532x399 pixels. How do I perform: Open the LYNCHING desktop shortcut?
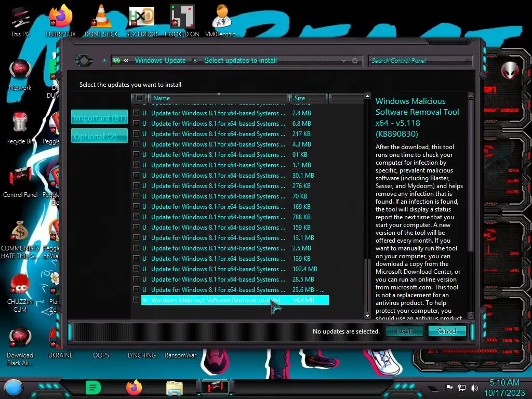tap(141, 355)
